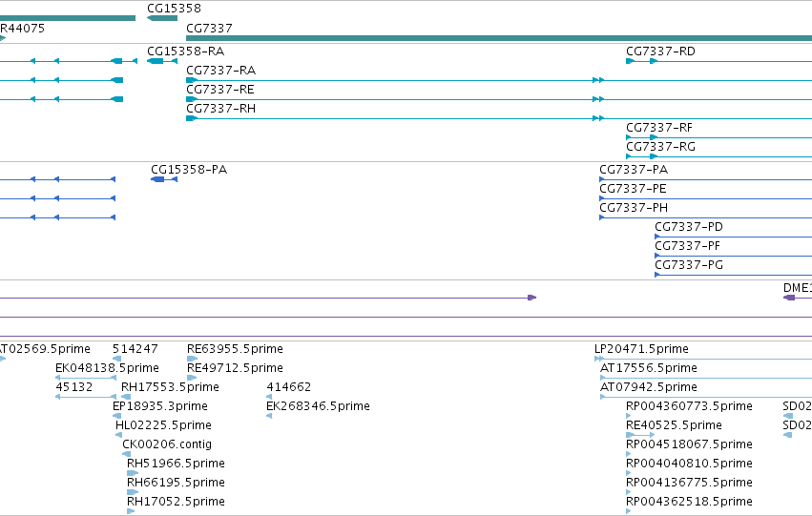Select transcript CG15358-RA label

[x=185, y=52]
